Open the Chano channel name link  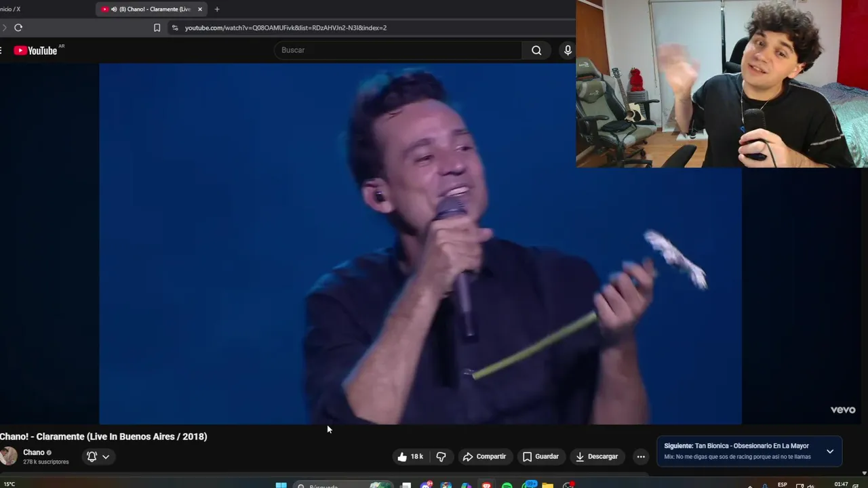[34, 452]
